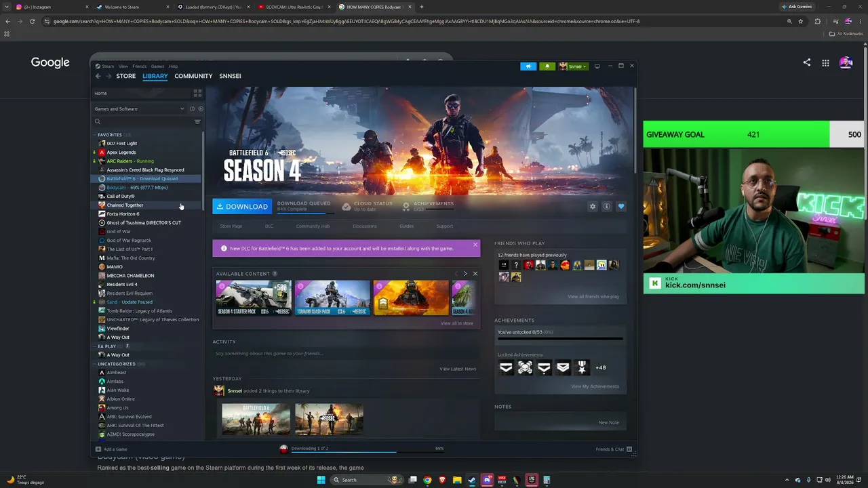
Task: Open the Games and Software filter dropdown
Action: click(x=139, y=108)
